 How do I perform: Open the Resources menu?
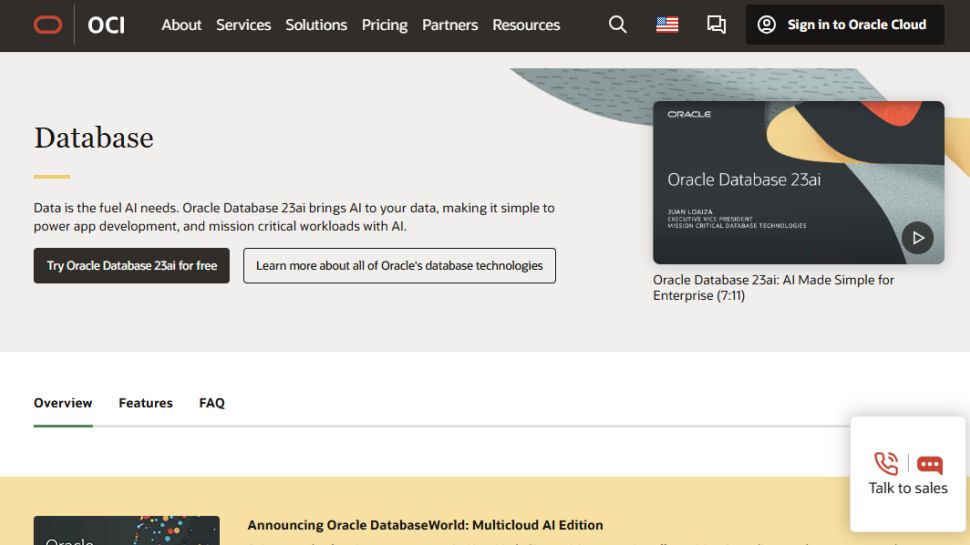click(526, 25)
